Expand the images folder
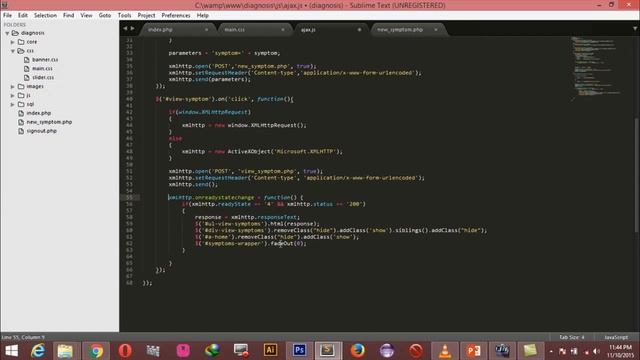Image resolution: width=640 pixels, height=360 pixels. pyautogui.click(x=13, y=87)
